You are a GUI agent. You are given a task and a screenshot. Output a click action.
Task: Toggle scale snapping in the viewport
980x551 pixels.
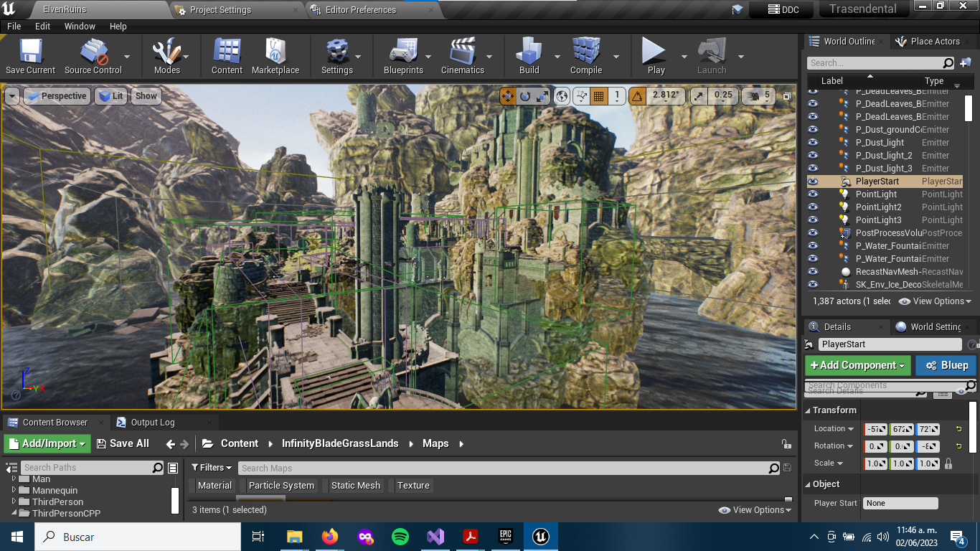pyautogui.click(x=699, y=95)
